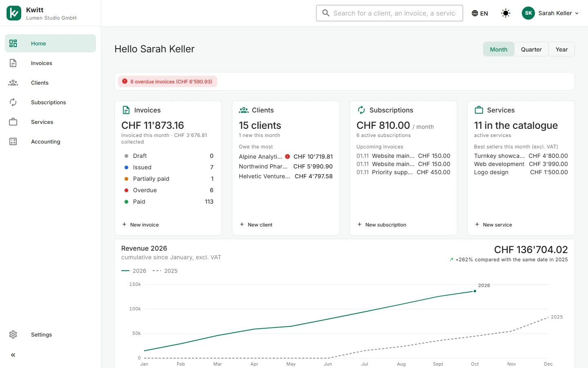Image resolution: width=588 pixels, height=368 pixels.
Task: Select Alpine Analyti... client name
Action: (261, 157)
